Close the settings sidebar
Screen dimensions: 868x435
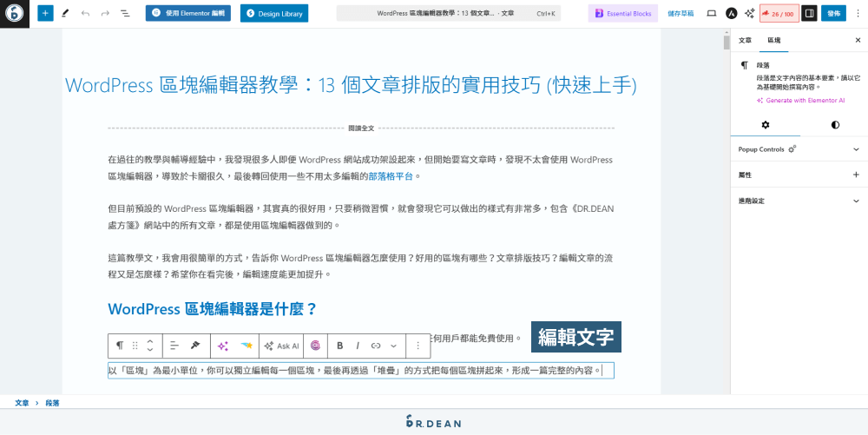(x=858, y=41)
